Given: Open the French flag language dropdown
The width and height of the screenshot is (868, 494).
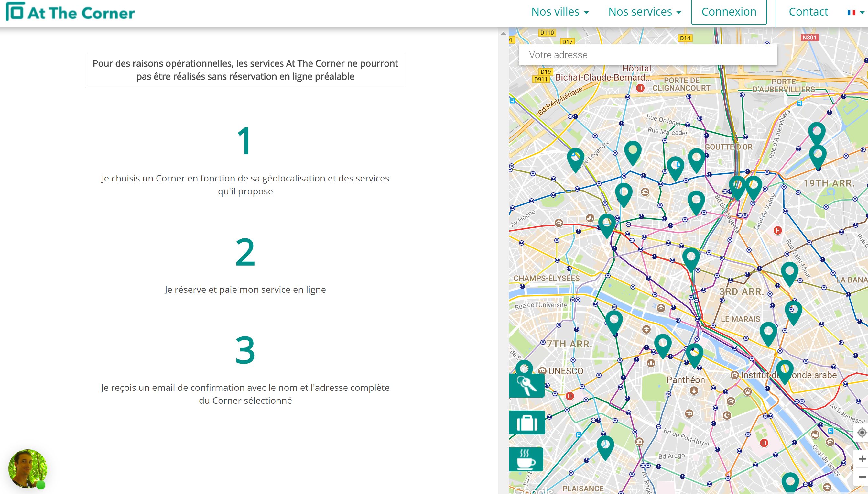Looking at the screenshot, I should click(x=855, y=13).
